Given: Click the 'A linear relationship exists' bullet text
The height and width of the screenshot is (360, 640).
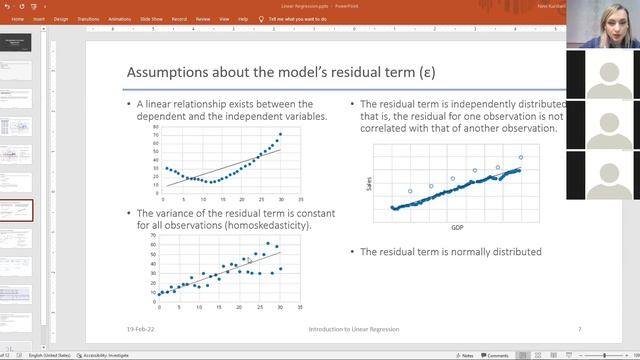Looking at the screenshot, I should tap(232, 110).
